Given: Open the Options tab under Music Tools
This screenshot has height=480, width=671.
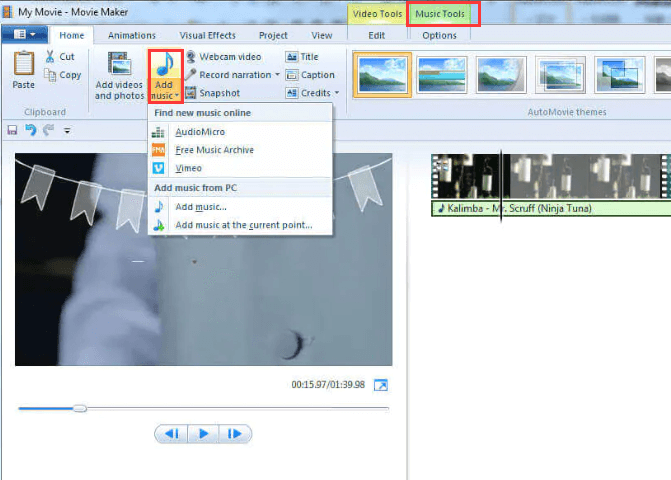Looking at the screenshot, I should click(439, 35).
